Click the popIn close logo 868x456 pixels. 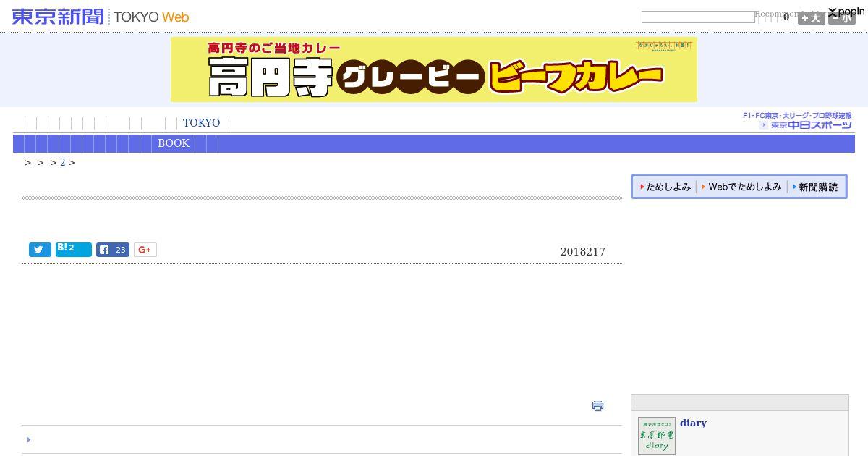click(846, 12)
